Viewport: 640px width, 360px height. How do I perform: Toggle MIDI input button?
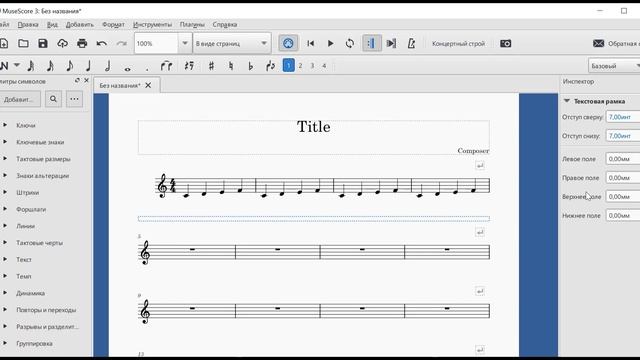(288, 43)
